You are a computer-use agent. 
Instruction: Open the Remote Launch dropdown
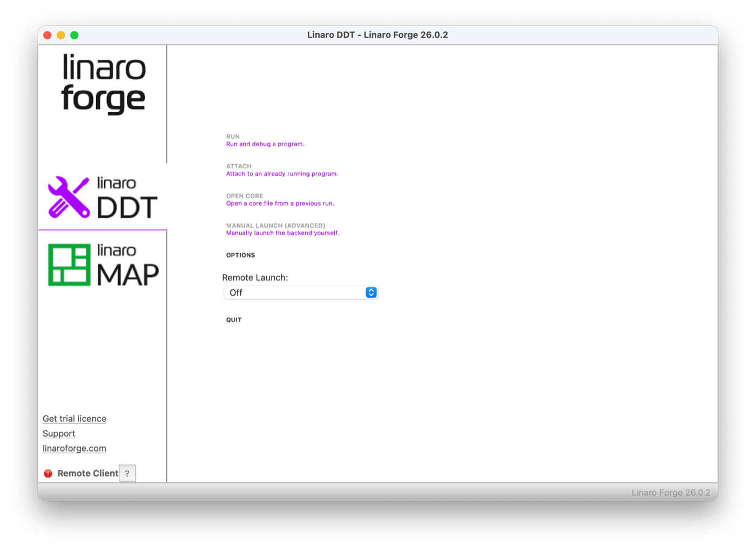click(x=300, y=292)
